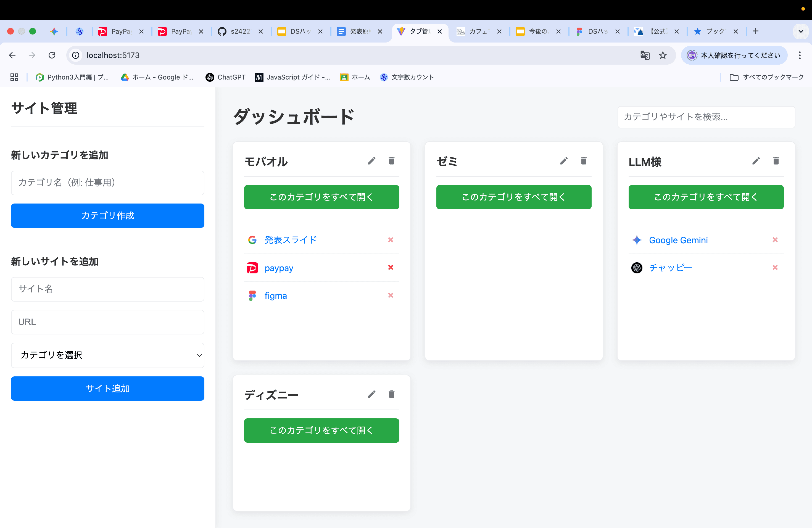812x528 pixels.
Task: Click the figma favicon in the モバオル list
Action: click(x=252, y=295)
